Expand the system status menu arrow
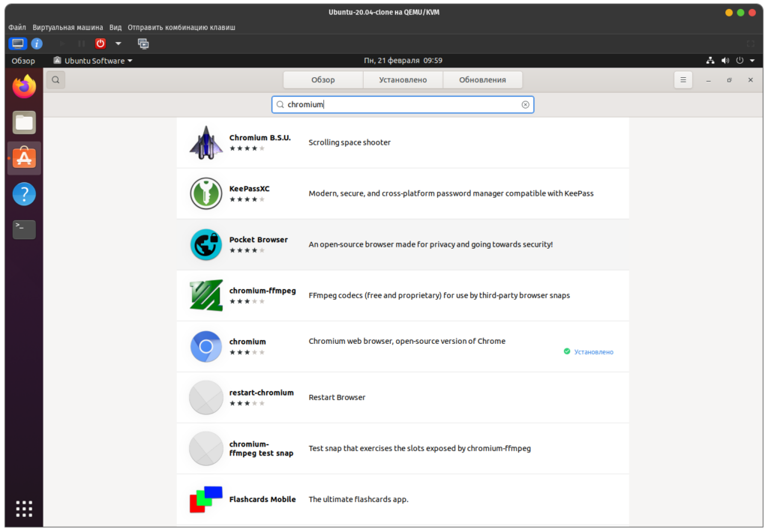The image size is (768, 532). 751,61
